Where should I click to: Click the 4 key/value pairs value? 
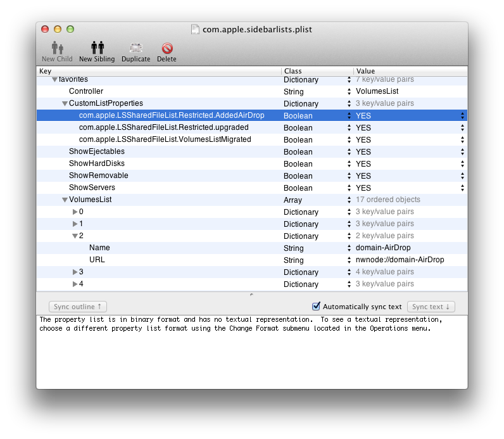(x=385, y=272)
